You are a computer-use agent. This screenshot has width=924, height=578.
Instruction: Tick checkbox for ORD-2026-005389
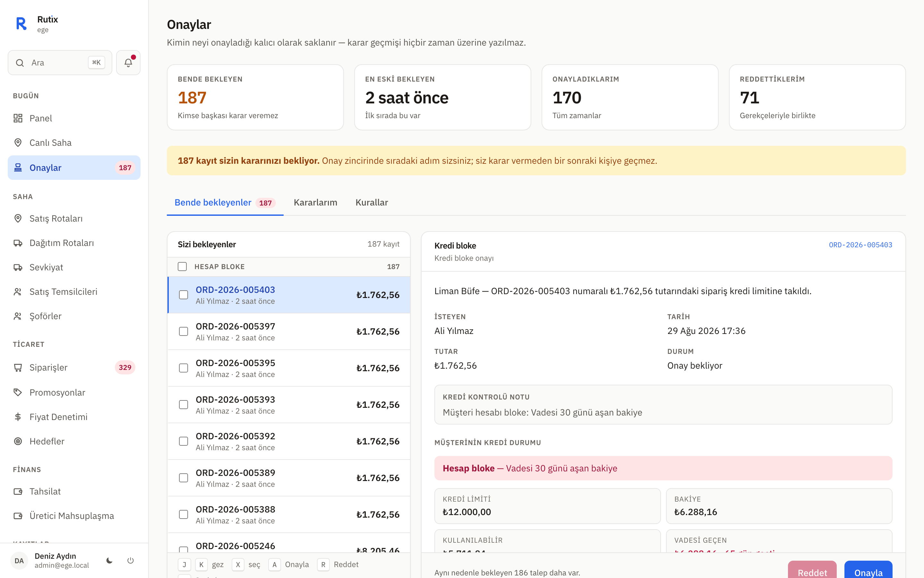coord(184,478)
